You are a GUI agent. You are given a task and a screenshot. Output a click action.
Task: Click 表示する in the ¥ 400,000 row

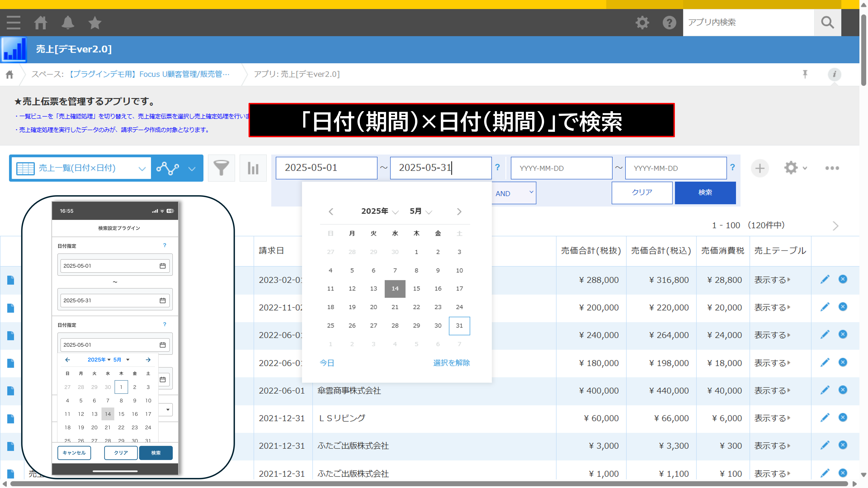pos(772,391)
